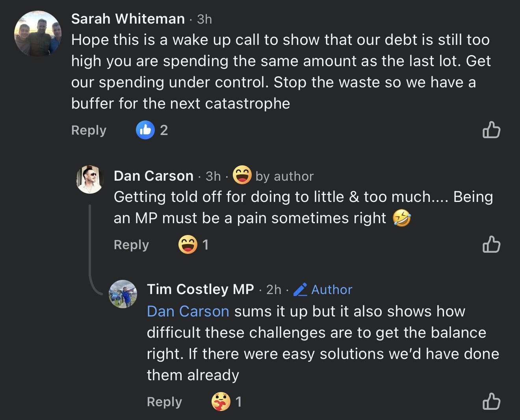Click the 2h timestamp on Tim's reply
The image size is (520, 420).
(274, 290)
